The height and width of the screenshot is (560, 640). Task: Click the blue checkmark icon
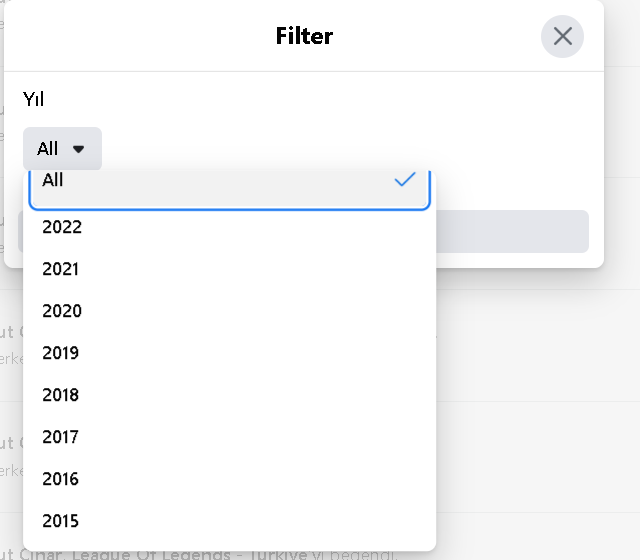pos(405,179)
